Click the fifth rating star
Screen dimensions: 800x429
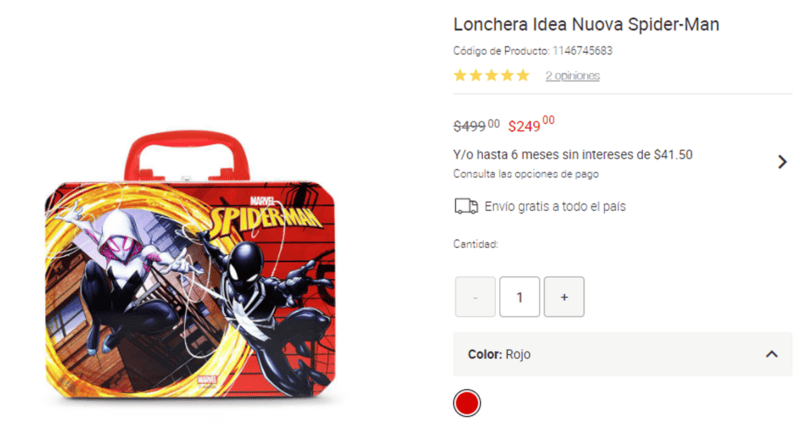click(523, 76)
